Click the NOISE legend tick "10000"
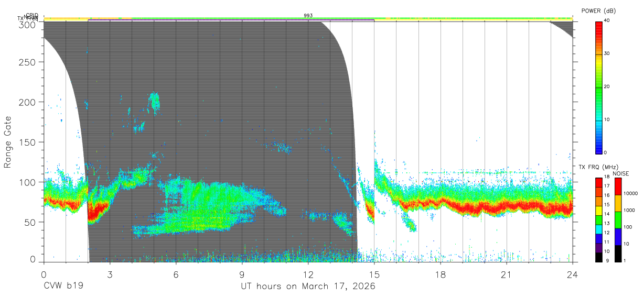This screenshot has width=644, height=297. pyautogui.click(x=630, y=193)
